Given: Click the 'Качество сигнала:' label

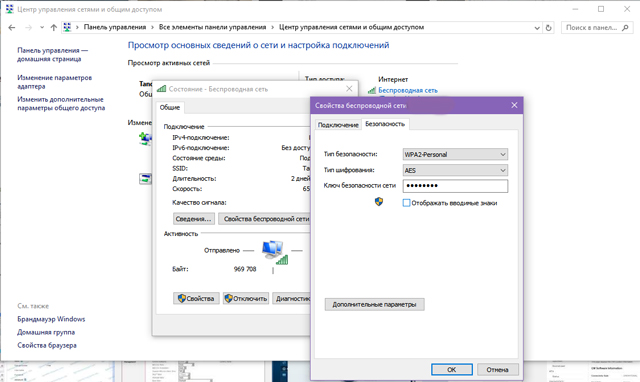Looking at the screenshot, I should [199, 202].
